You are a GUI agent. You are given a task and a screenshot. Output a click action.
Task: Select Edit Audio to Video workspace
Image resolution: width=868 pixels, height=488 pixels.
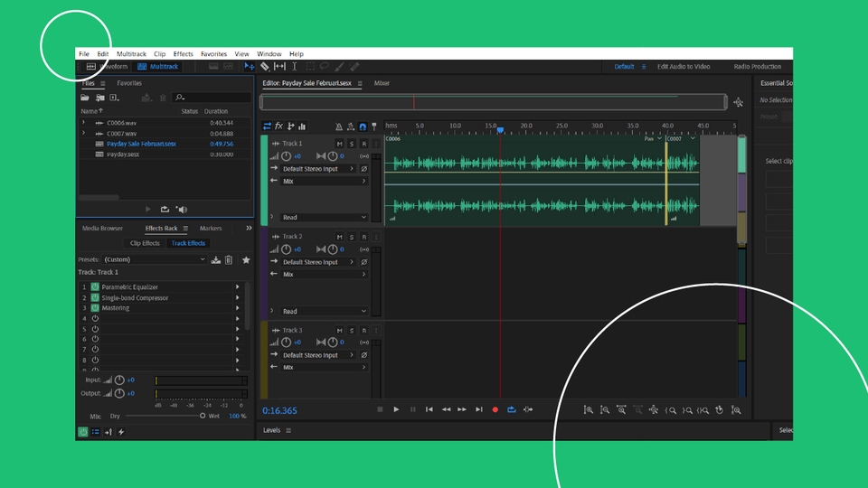(x=684, y=66)
